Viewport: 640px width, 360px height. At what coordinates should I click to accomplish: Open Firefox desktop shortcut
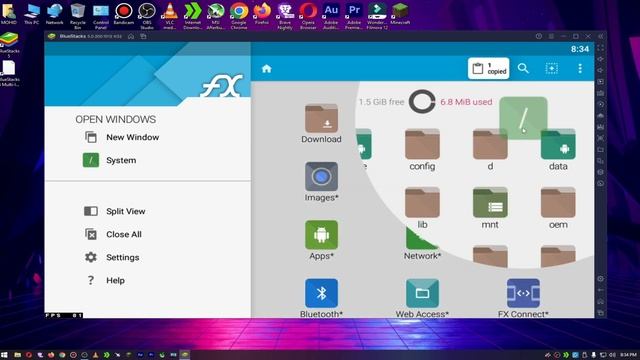pos(262,14)
